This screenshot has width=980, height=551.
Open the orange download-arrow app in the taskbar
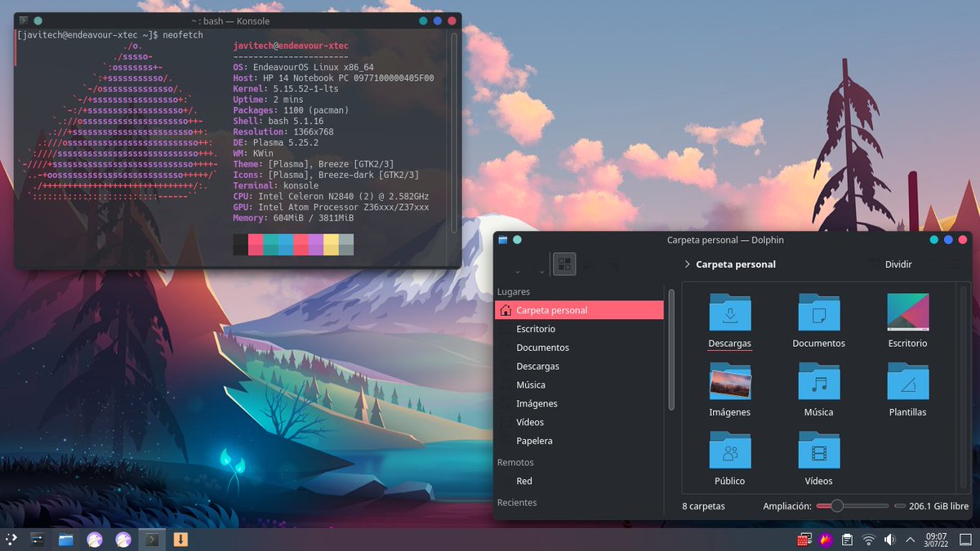point(180,540)
